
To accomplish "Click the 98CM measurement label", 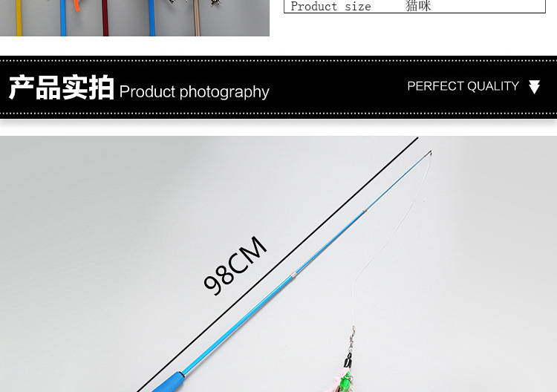I will [x=235, y=266].
